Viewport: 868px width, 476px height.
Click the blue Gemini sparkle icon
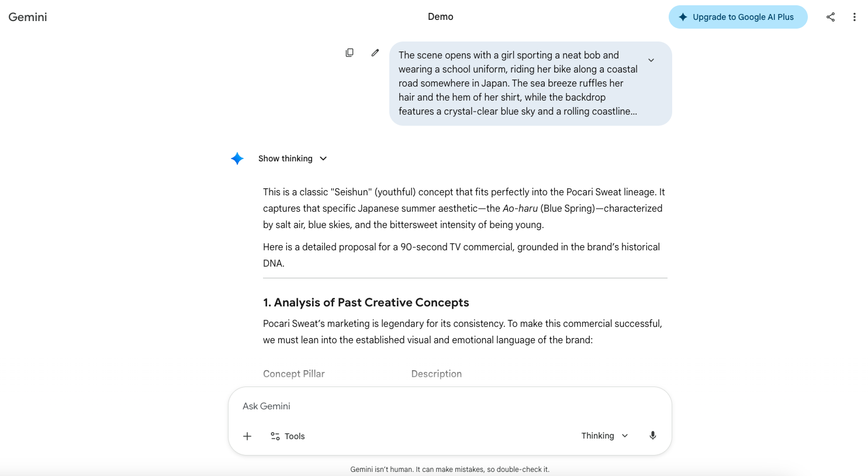pyautogui.click(x=237, y=158)
